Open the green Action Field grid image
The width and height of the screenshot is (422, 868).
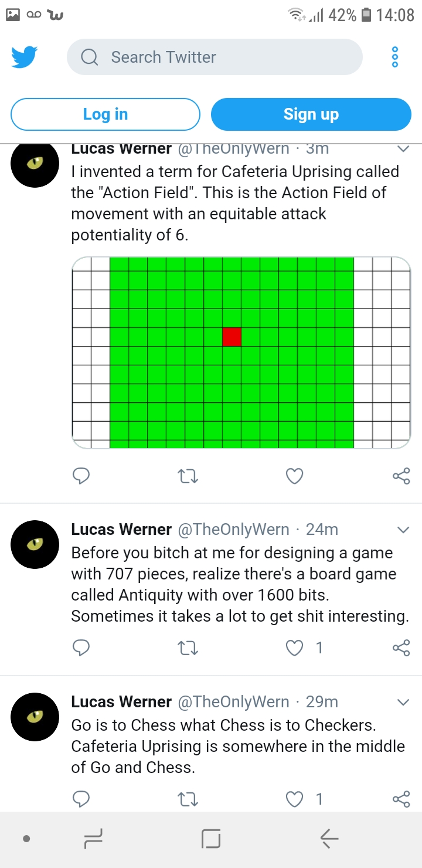[241, 352]
